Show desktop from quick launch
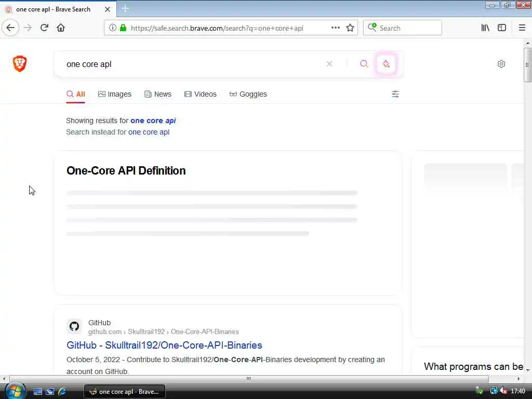 37,392
